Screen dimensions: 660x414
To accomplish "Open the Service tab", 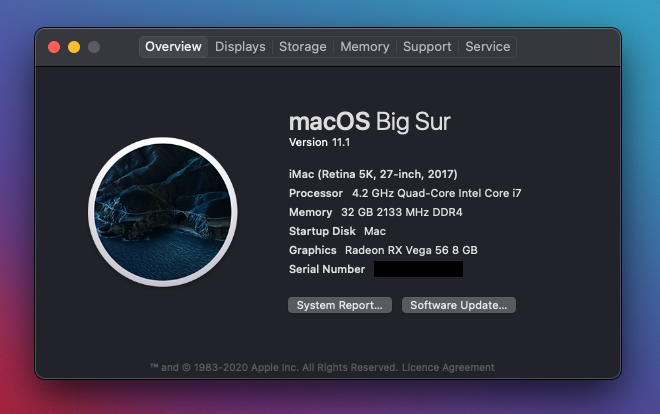I will click(487, 47).
